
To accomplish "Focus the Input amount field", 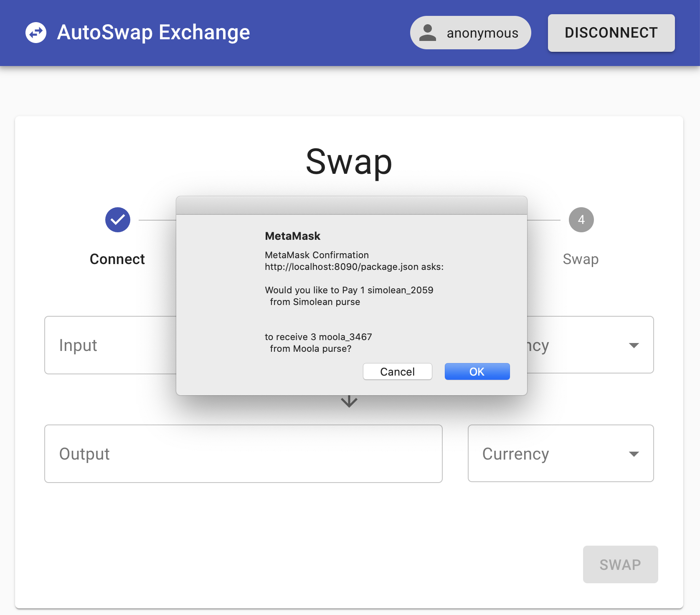I will (111, 345).
